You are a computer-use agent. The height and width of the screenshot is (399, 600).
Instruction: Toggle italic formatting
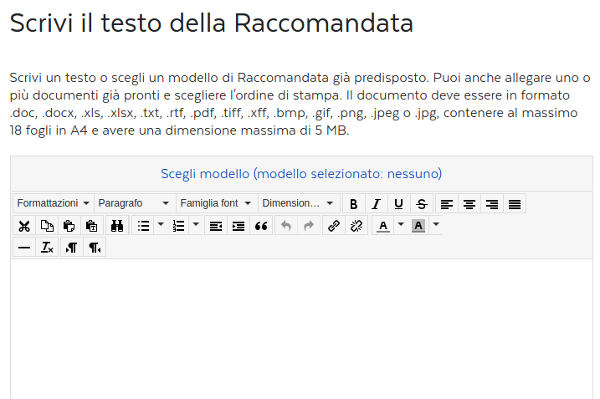coord(376,204)
